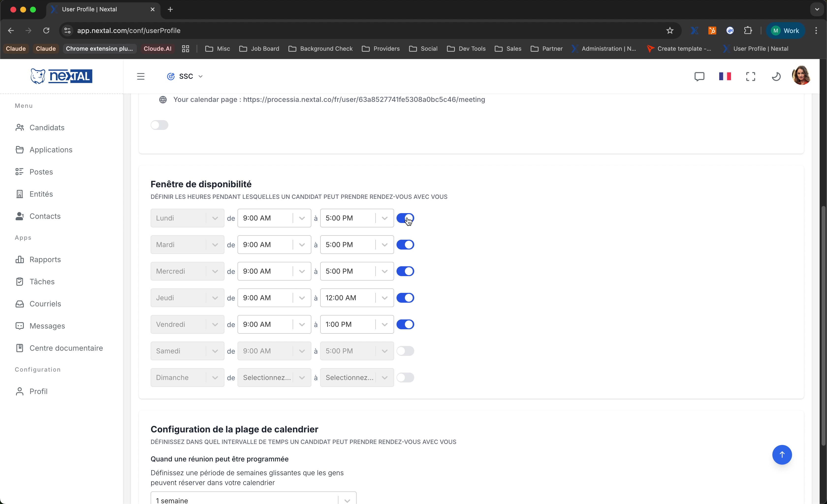This screenshot has width=827, height=504.
Task: Click the user profile avatar photo
Action: click(801, 76)
